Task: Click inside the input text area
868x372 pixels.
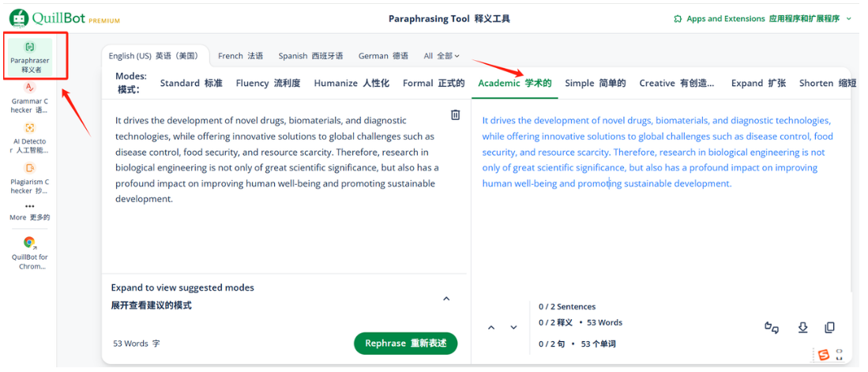Action: coord(276,160)
